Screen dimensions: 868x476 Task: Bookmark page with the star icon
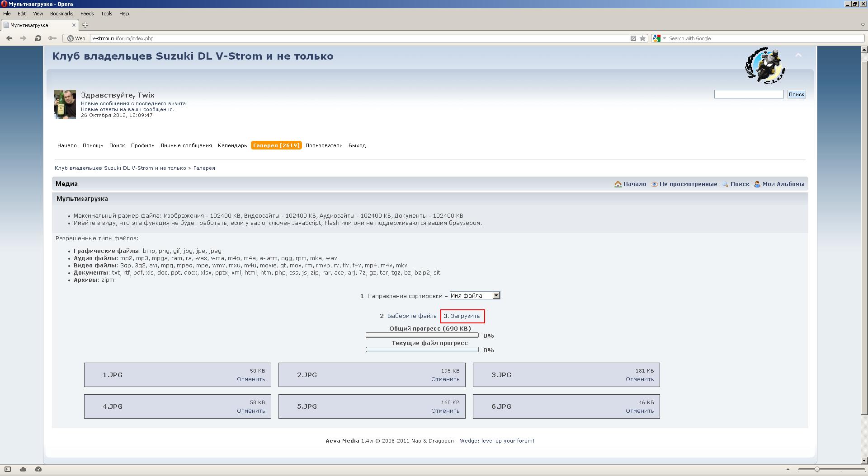click(x=642, y=38)
